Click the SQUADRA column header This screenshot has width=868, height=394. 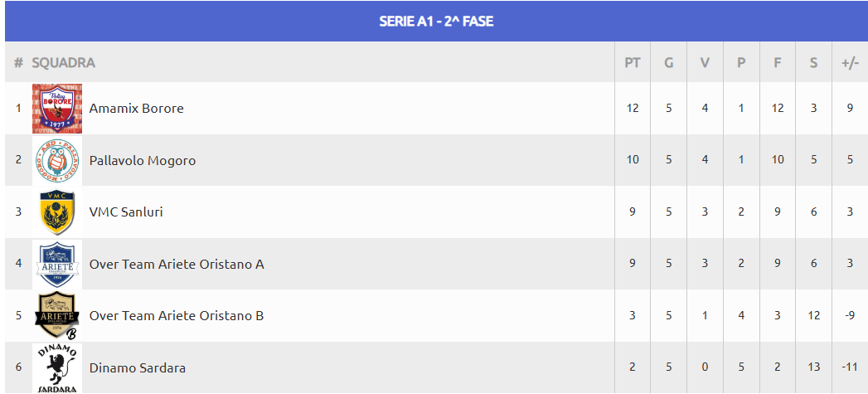(x=63, y=62)
